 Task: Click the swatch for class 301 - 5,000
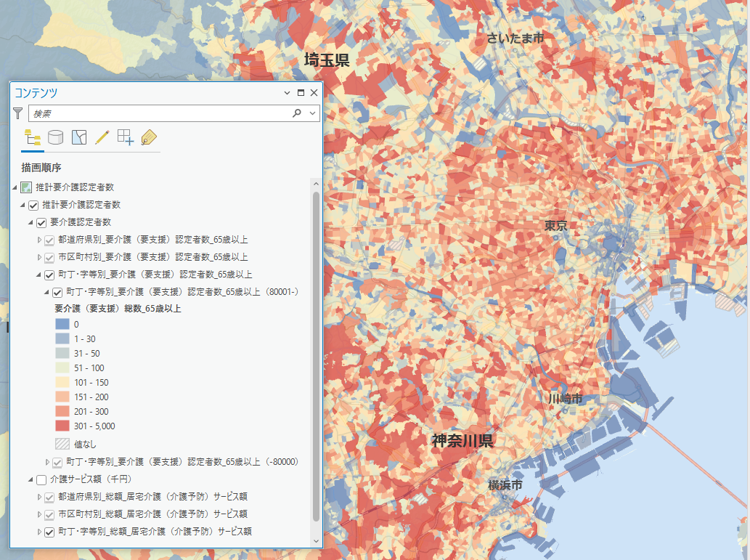click(62, 426)
